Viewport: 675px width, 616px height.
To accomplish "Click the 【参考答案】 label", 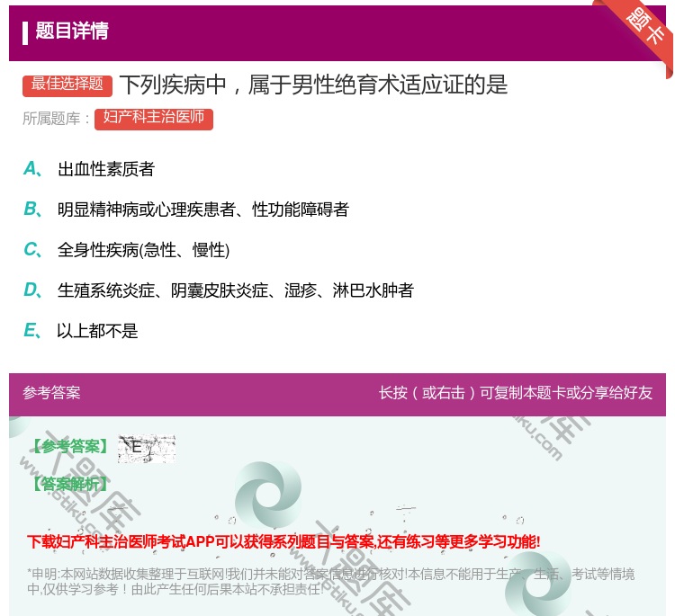I will pyautogui.click(x=71, y=447).
